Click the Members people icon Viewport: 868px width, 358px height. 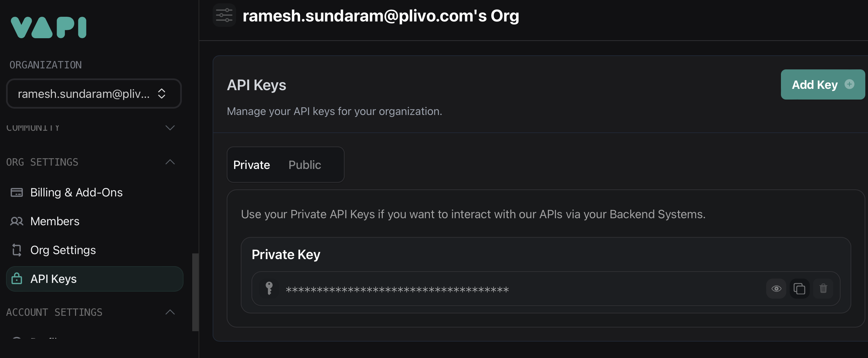[x=16, y=221]
